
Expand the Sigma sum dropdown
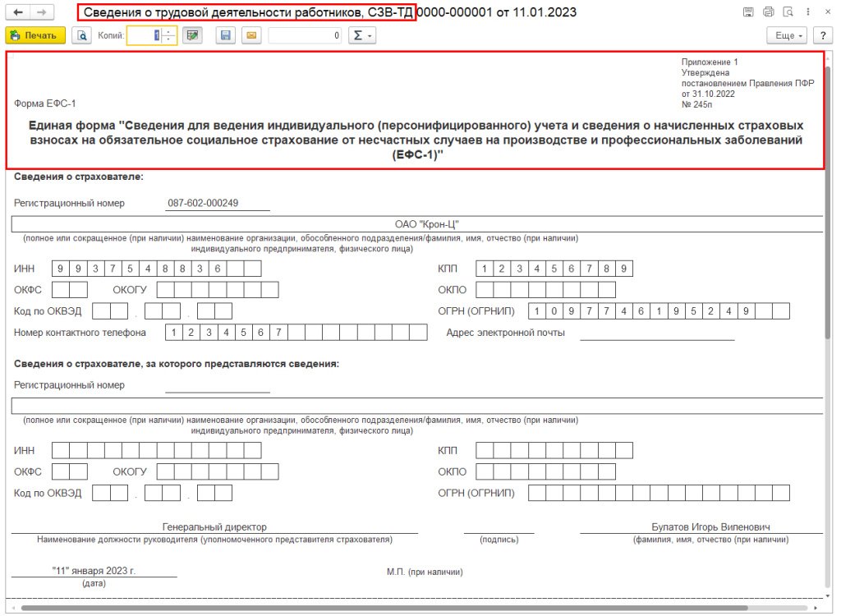click(x=361, y=36)
